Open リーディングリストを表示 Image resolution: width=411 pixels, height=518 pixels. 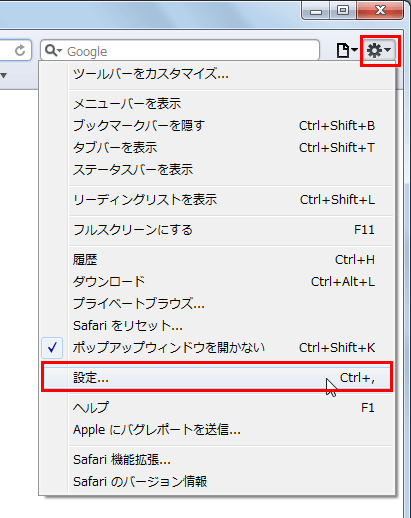click(217, 200)
